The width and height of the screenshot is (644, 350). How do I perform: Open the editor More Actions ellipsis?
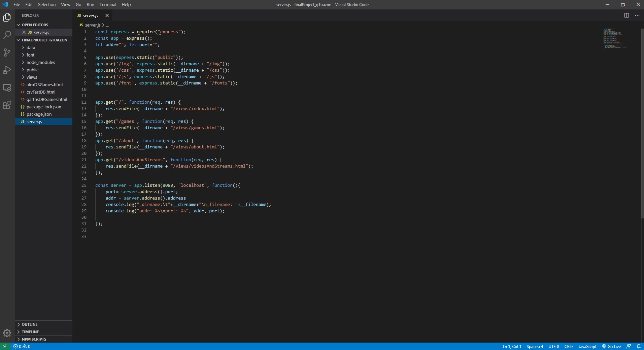click(637, 15)
